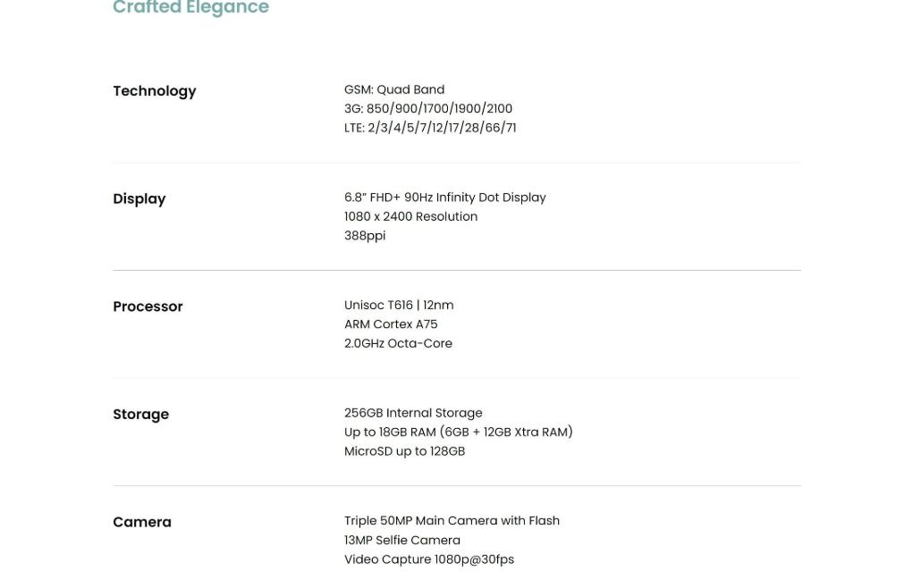
Task: Click the Display section label
Action: pos(139,199)
